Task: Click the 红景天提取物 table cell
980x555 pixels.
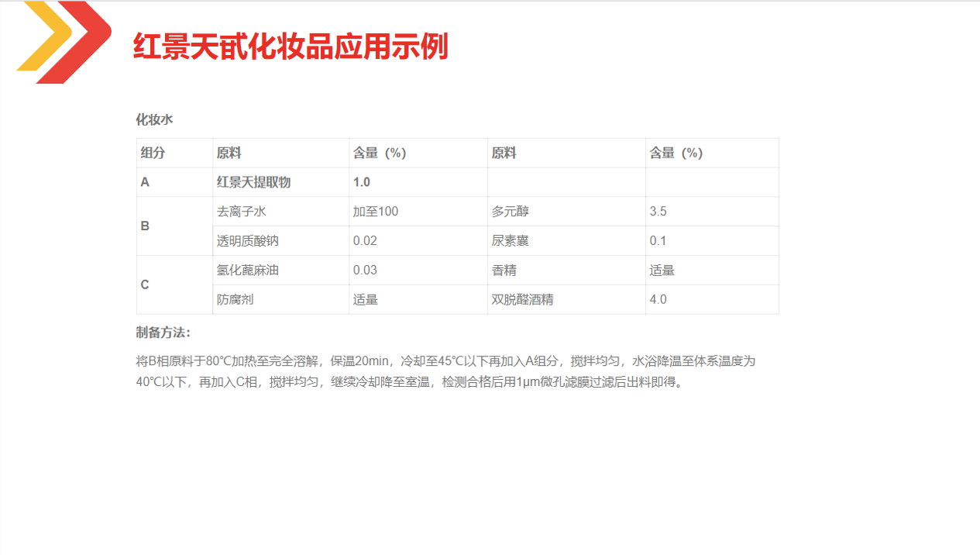Action: pos(254,182)
